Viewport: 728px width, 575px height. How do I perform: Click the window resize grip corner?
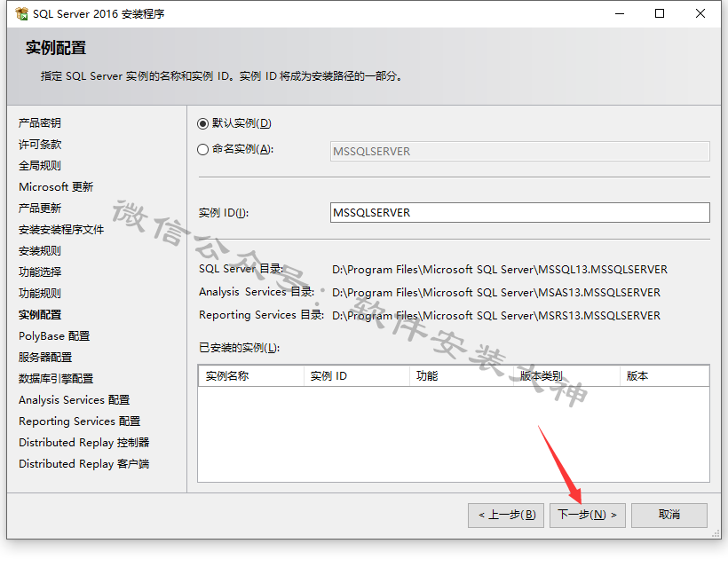pyautogui.click(x=716, y=533)
